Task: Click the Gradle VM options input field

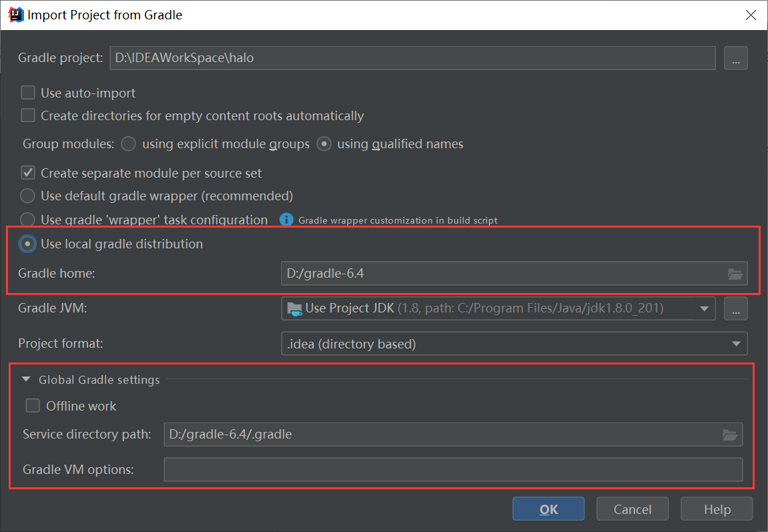Action: pos(453,469)
